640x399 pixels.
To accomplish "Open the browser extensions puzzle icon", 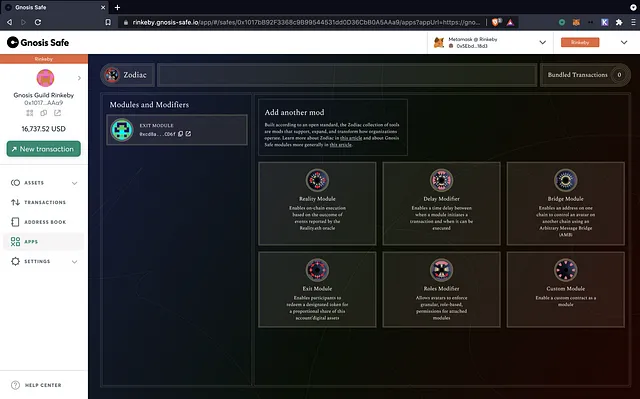I will pos(619,22).
